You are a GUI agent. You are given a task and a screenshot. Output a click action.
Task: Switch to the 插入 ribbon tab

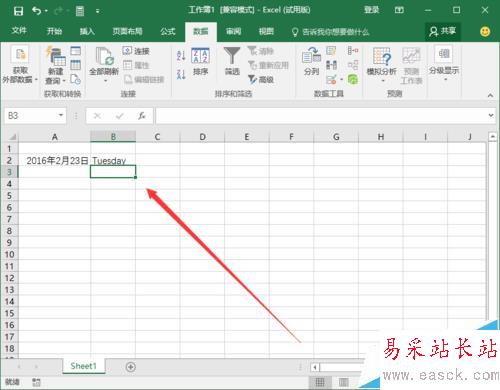coord(87,31)
